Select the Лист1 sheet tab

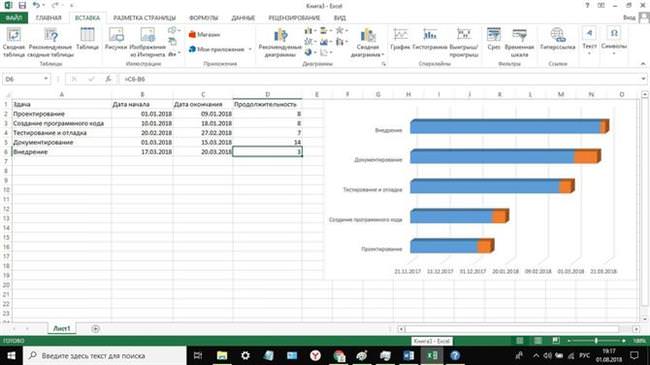pyautogui.click(x=62, y=328)
